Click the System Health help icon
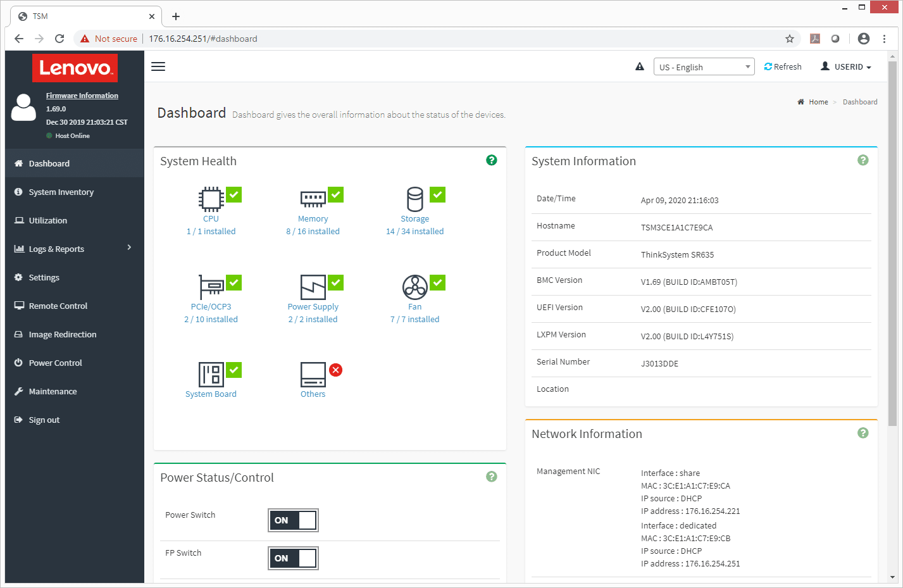The image size is (903, 588). point(492,160)
